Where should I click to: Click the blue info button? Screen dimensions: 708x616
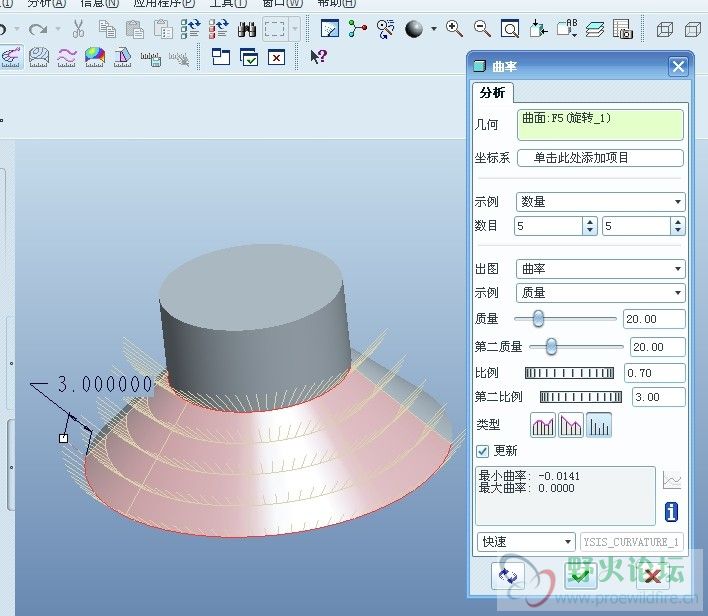point(671,512)
